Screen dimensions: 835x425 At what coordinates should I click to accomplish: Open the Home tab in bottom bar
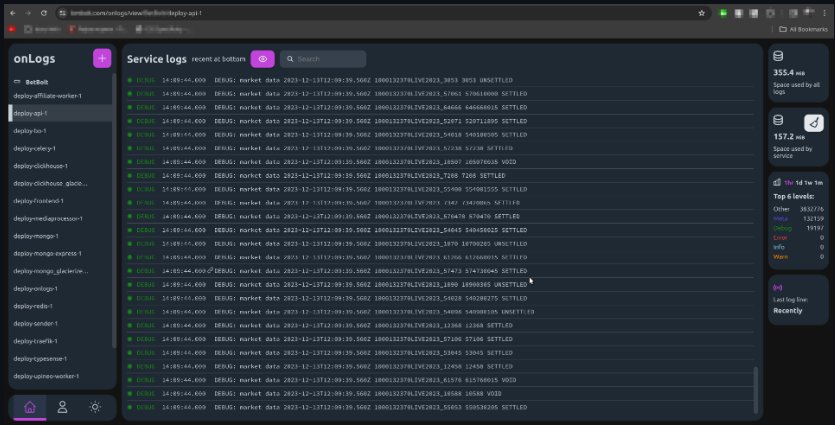tap(30, 407)
